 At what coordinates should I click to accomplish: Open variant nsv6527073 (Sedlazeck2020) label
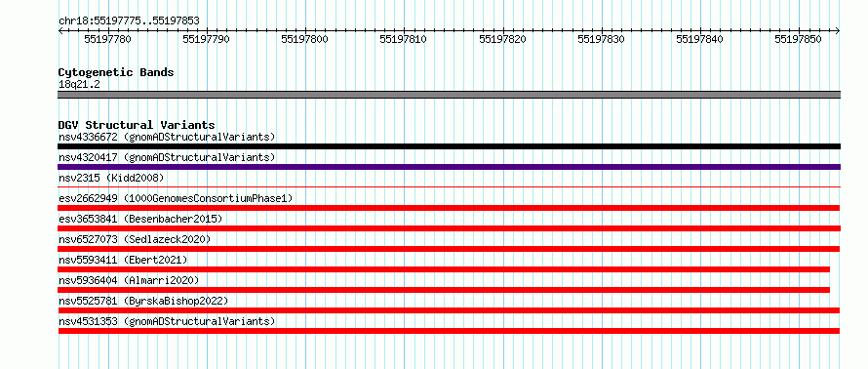(135, 239)
